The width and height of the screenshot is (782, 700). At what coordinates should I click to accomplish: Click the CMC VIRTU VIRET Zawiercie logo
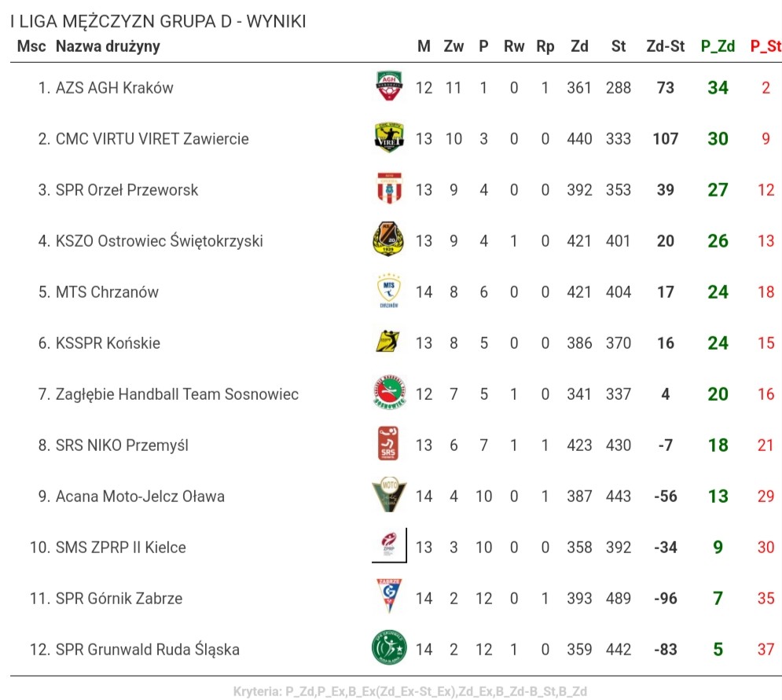point(389,138)
